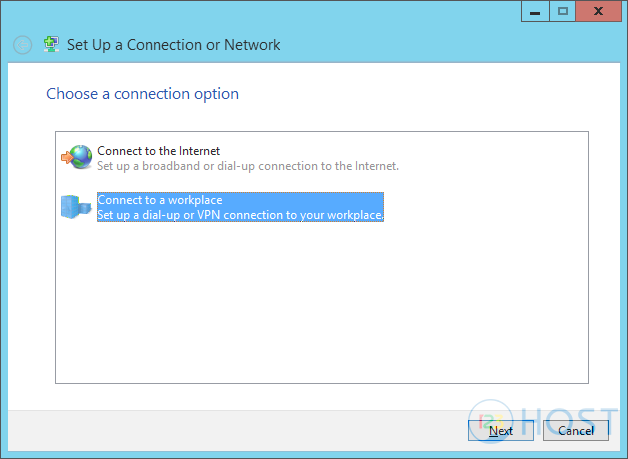The width and height of the screenshot is (628, 459).
Task: Minimize the setup window
Action: click(x=535, y=12)
